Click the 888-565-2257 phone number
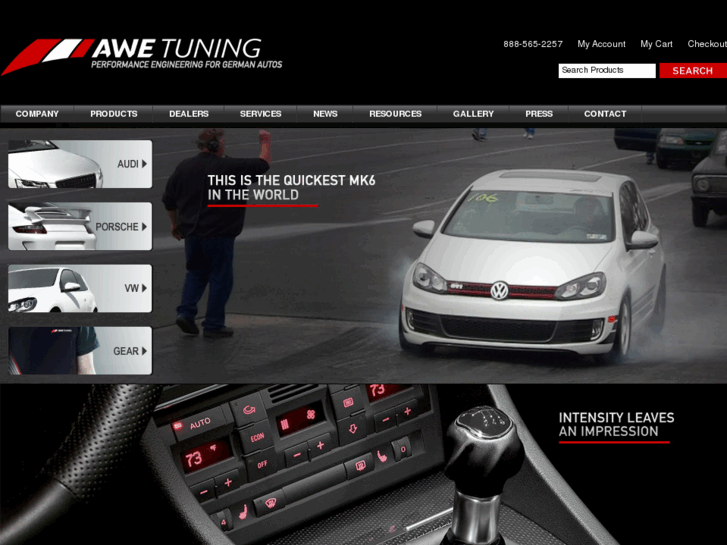Image resolution: width=727 pixels, height=545 pixels. [x=533, y=44]
